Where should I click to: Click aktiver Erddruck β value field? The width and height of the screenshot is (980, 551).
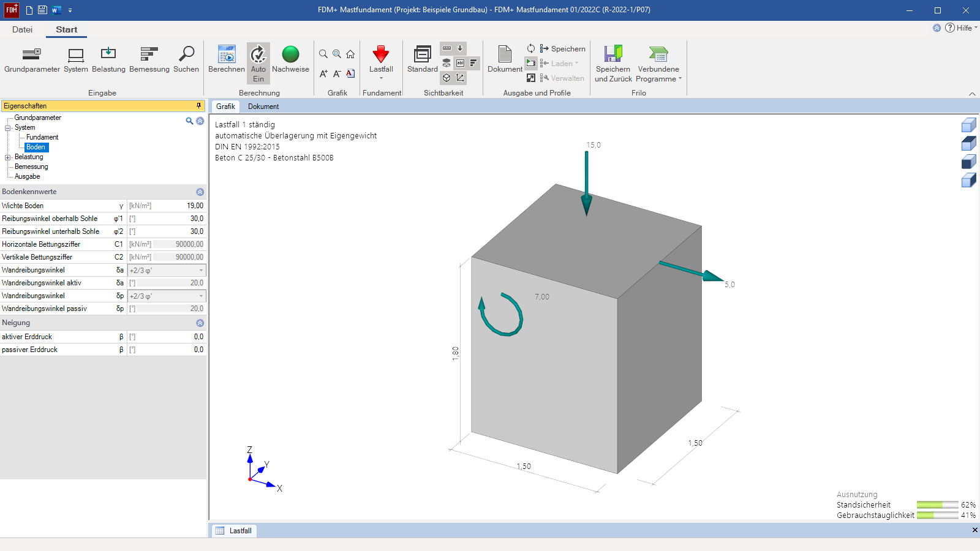click(171, 337)
